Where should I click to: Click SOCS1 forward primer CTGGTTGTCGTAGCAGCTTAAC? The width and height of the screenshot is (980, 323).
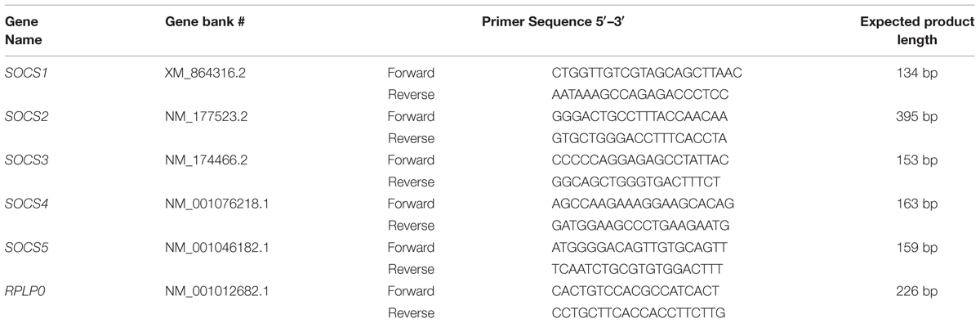647,72
